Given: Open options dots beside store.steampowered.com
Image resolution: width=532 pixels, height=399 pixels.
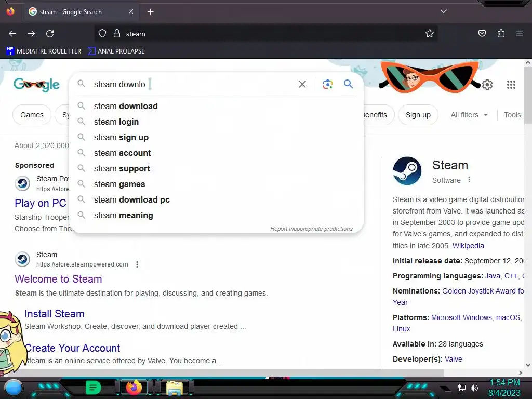Looking at the screenshot, I should (137, 264).
